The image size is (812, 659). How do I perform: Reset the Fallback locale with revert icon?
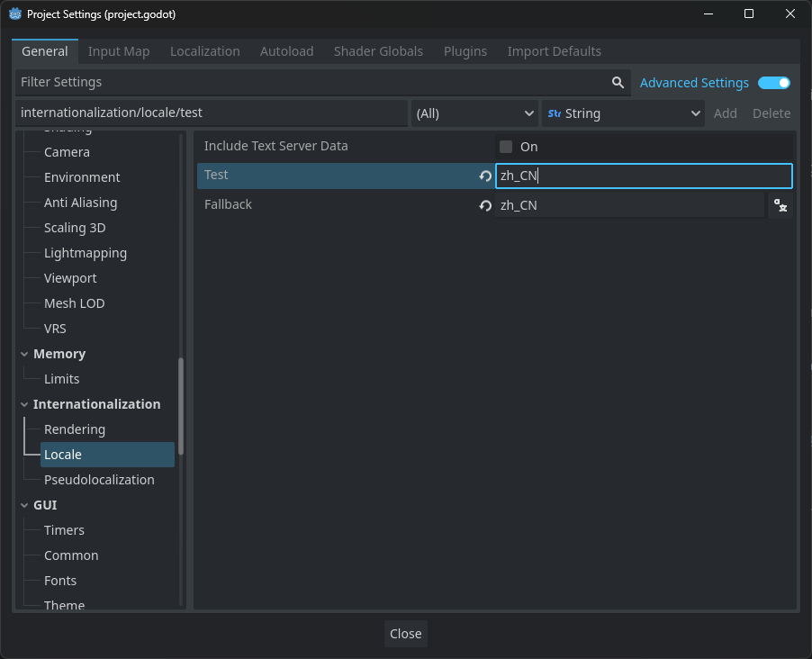(x=485, y=205)
